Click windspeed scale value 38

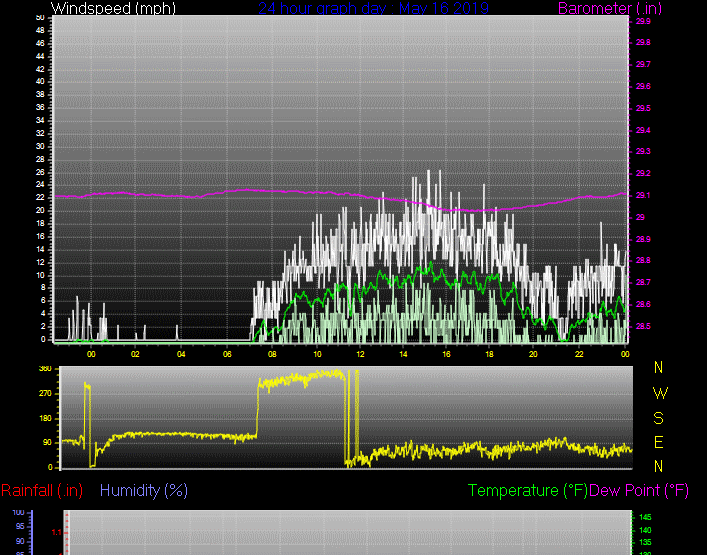click(x=40, y=95)
